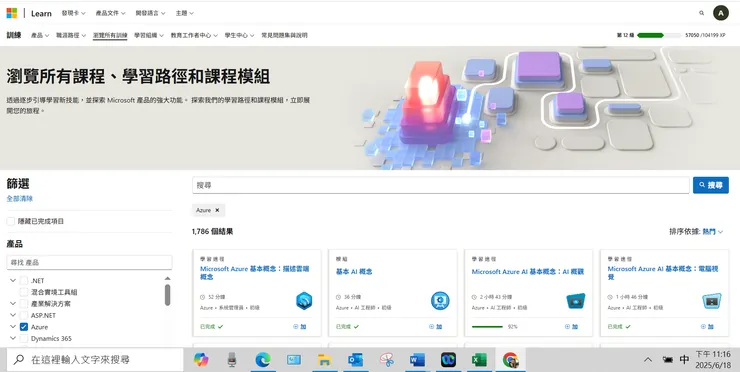Open the 產品文件 dropdown menu
The width and height of the screenshot is (740, 372).
coord(110,13)
